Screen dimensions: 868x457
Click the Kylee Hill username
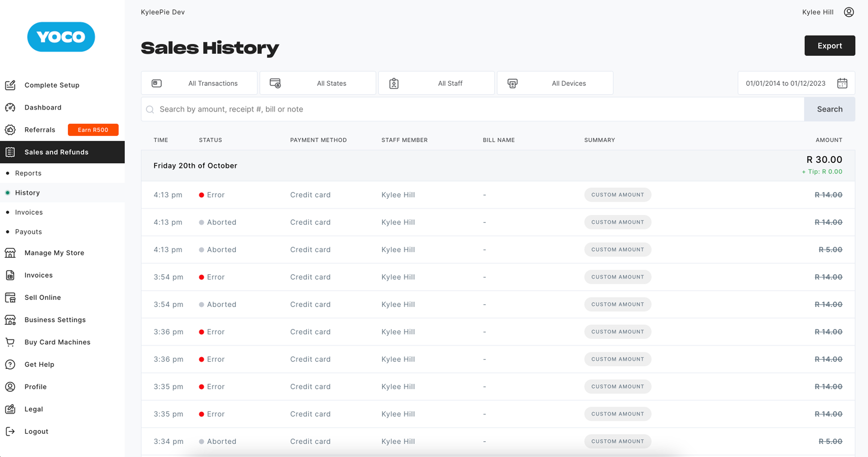click(818, 12)
